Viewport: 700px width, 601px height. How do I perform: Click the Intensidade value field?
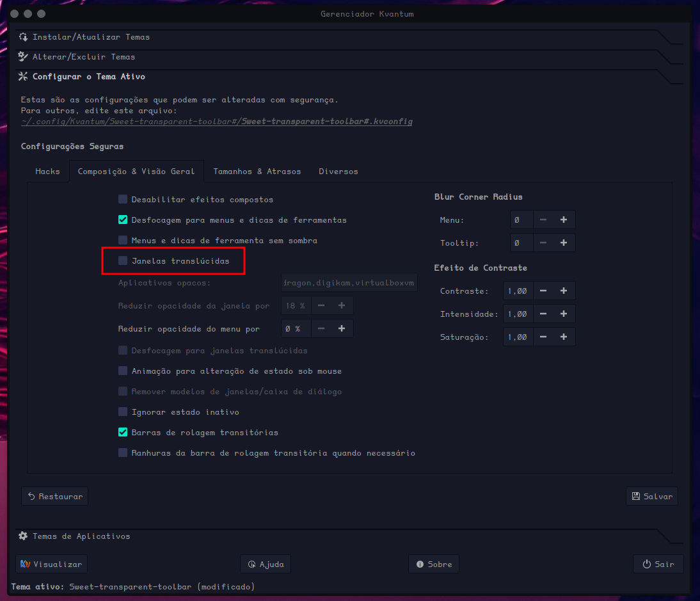517,314
